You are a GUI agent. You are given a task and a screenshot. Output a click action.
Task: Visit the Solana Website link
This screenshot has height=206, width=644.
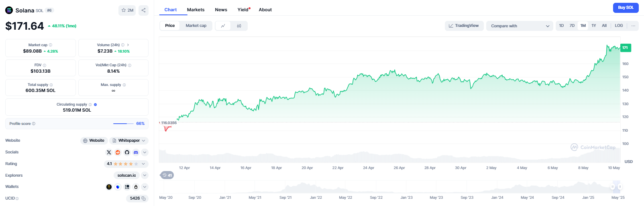click(94, 141)
